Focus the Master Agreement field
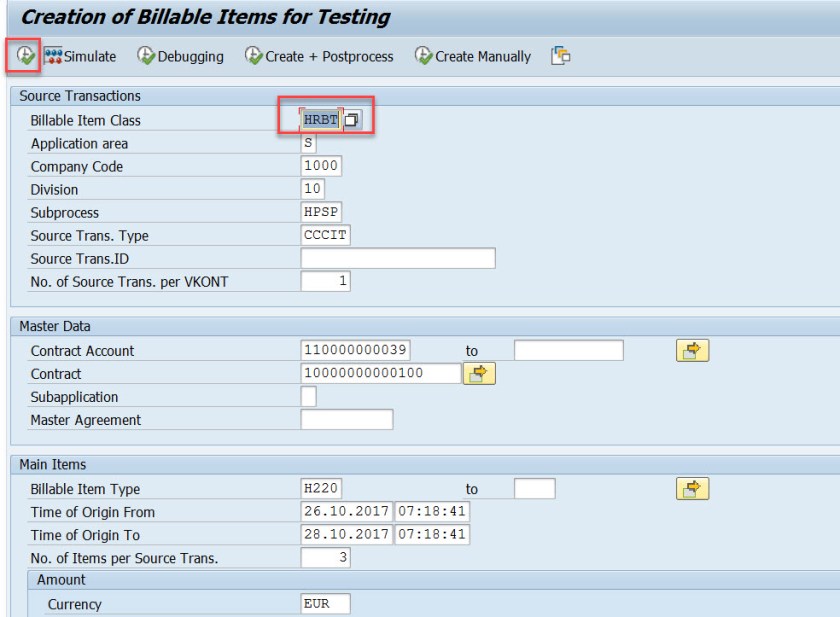 click(x=347, y=419)
